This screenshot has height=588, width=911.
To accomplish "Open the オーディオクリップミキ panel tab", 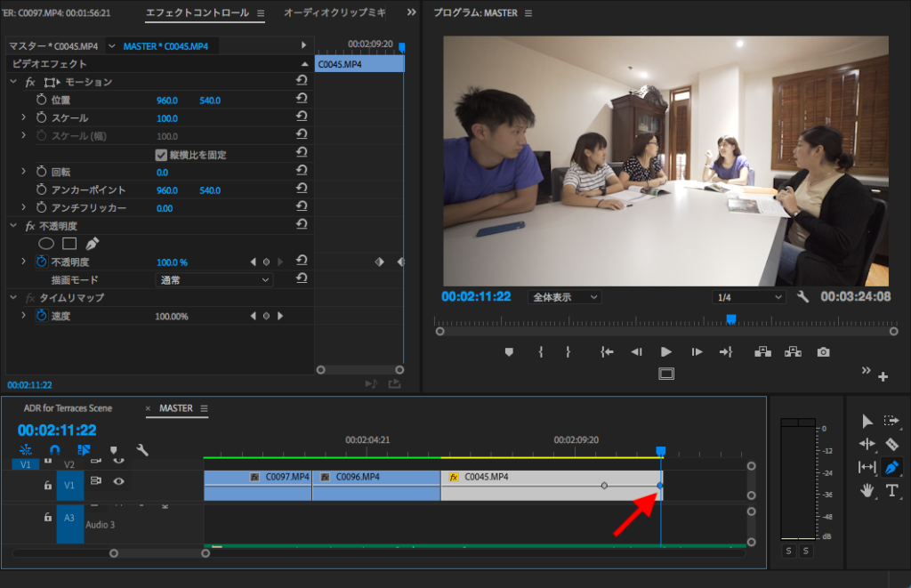I will (x=335, y=13).
